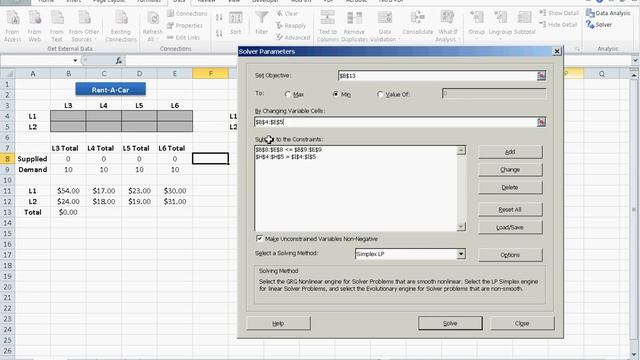Click the Set Objective input field
This screenshot has width=640, height=360.
(437, 76)
